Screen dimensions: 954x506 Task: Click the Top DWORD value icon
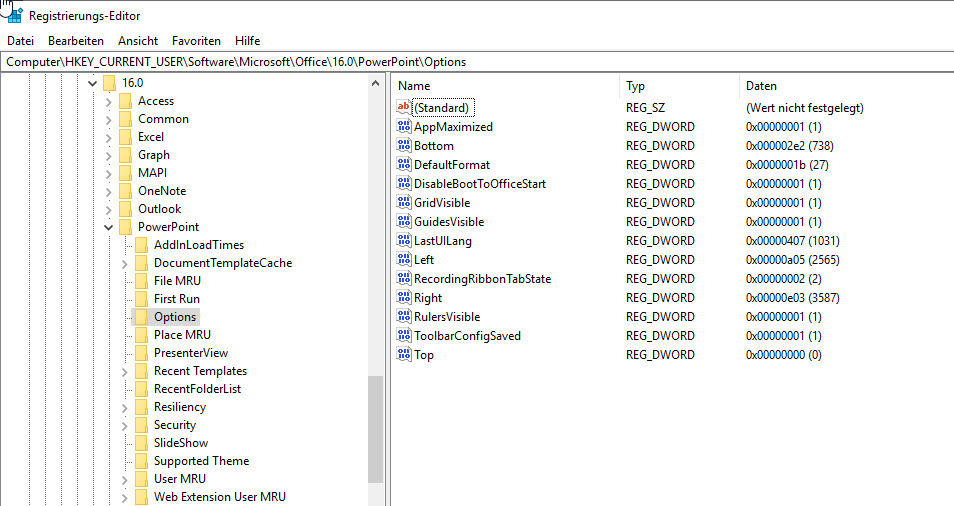[x=403, y=354]
